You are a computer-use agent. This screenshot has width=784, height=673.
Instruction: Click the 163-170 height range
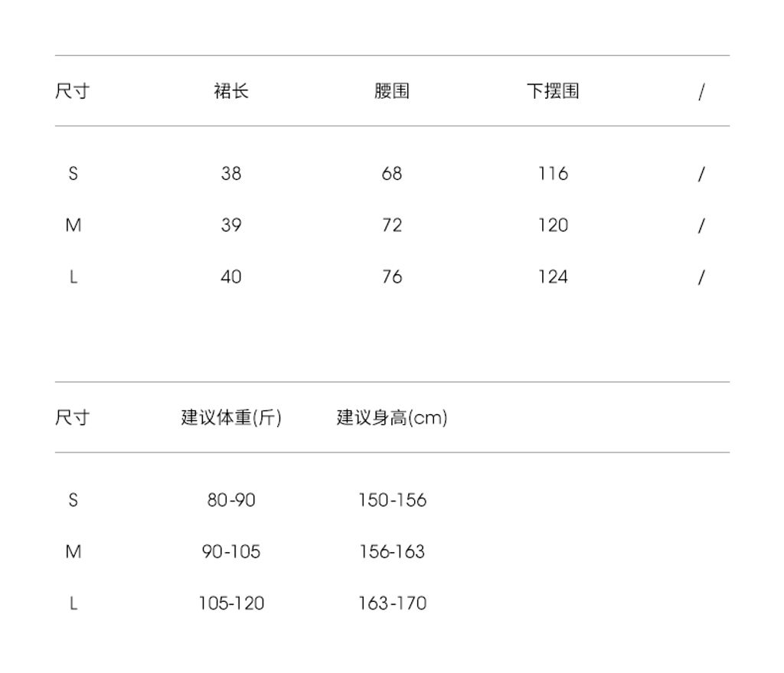(392, 603)
